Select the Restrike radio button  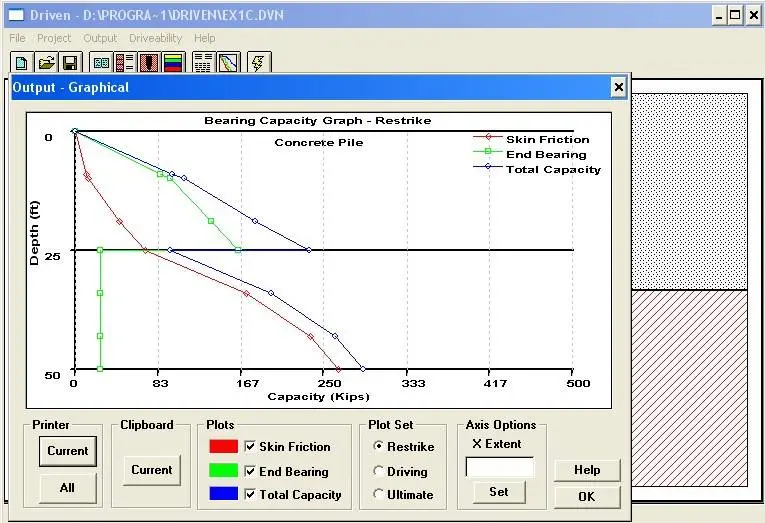(x=378, y=446)
